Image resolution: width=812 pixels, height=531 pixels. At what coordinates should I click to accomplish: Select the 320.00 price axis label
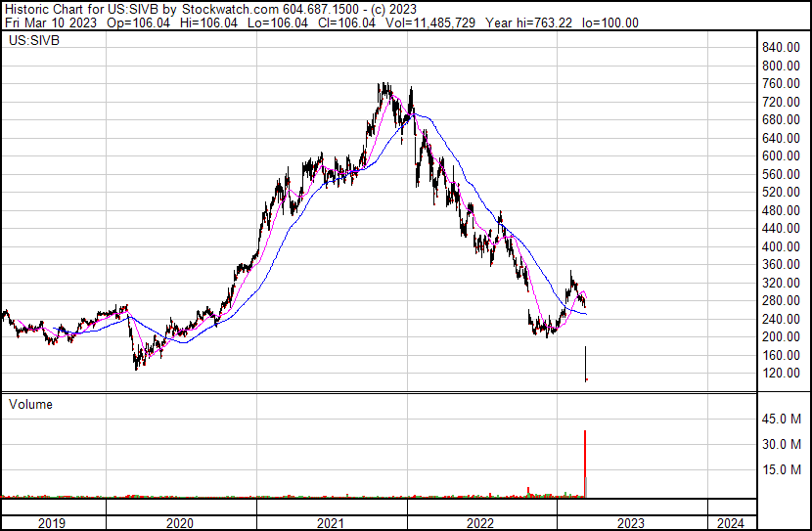[x=781, y=283]
